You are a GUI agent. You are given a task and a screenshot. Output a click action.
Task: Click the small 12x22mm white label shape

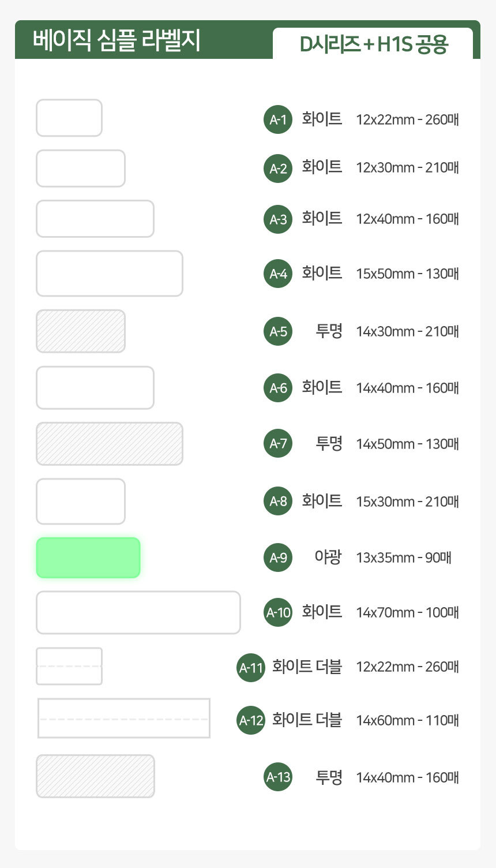point(69,118)
